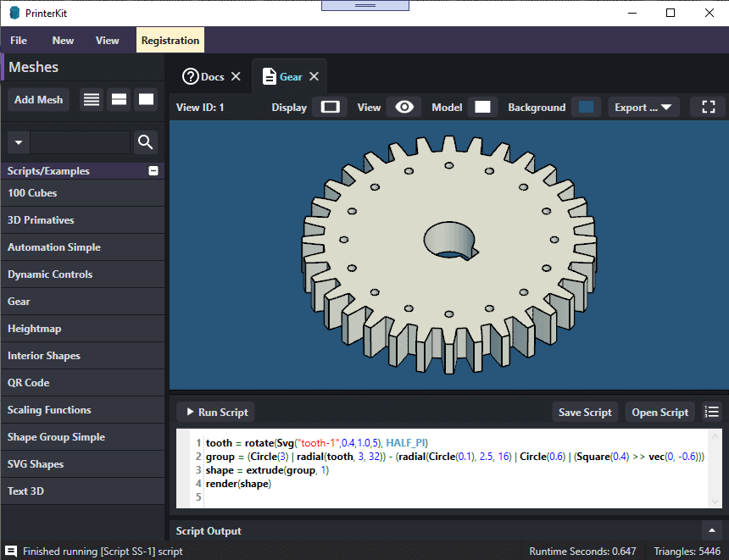
Task: Toggle the View eye icon
Action: (x=404, y=108)
